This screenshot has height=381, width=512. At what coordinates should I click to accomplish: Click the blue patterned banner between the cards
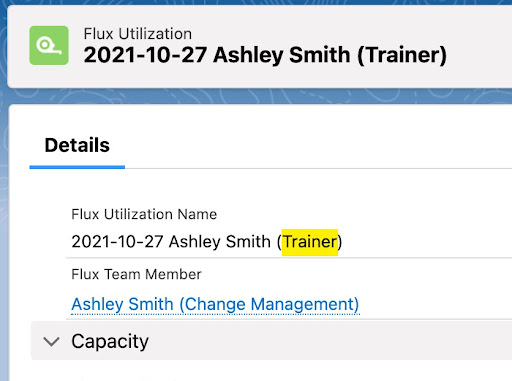tap(260, 96)
